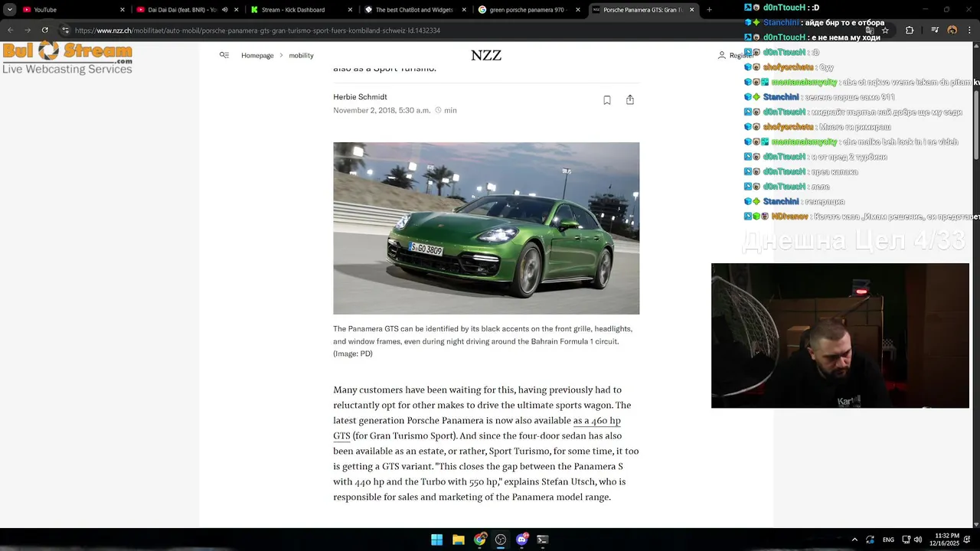
Task: Open the 11:32 PM clock calendar
Action: pyautogui.click(x=944, y=540)
